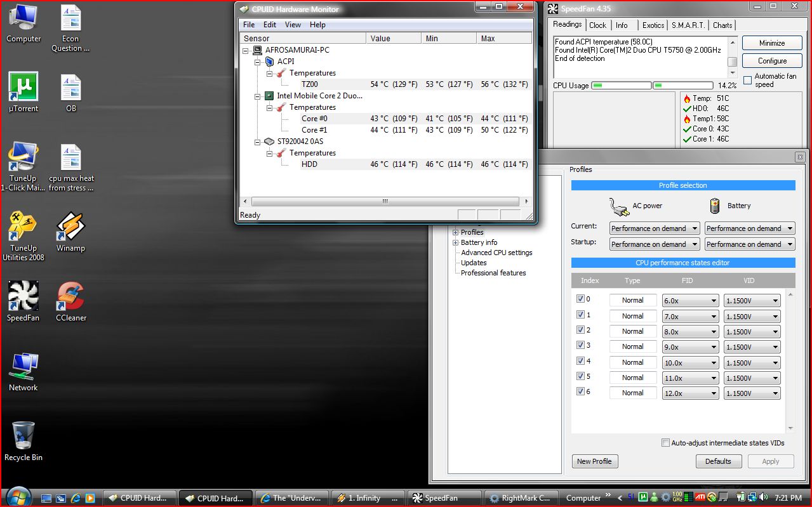Open the 6.0x FID dropdown

tap(690, 301)
